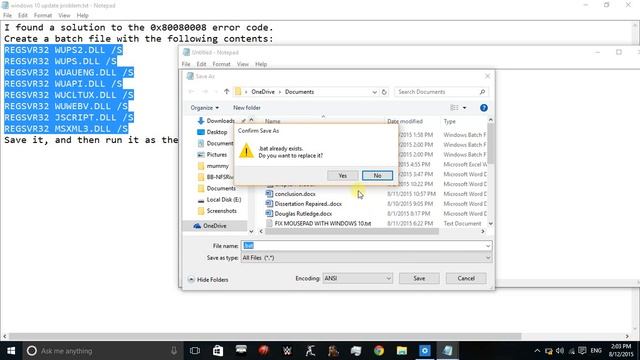Go up one folder level arrow
Screen dimensions: 640x360
227,92
